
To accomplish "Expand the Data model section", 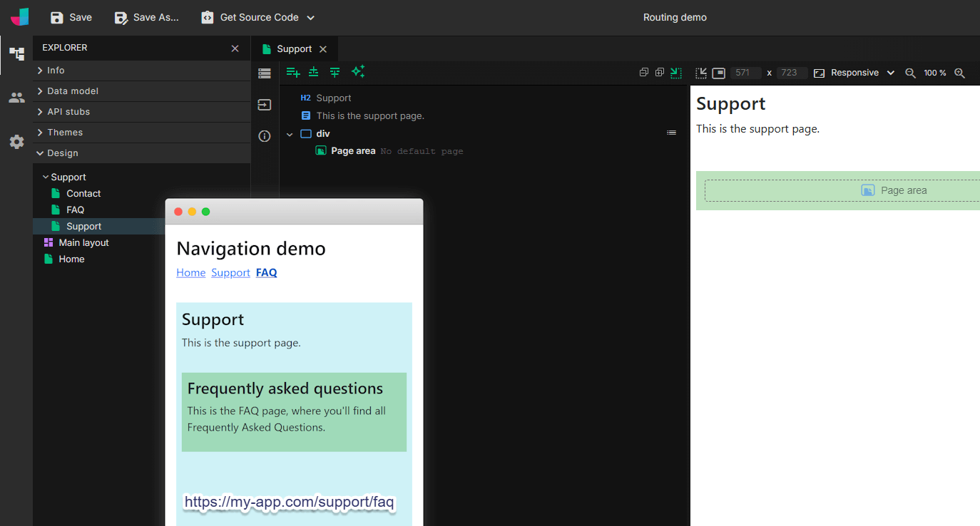I will tap(73, 91).
